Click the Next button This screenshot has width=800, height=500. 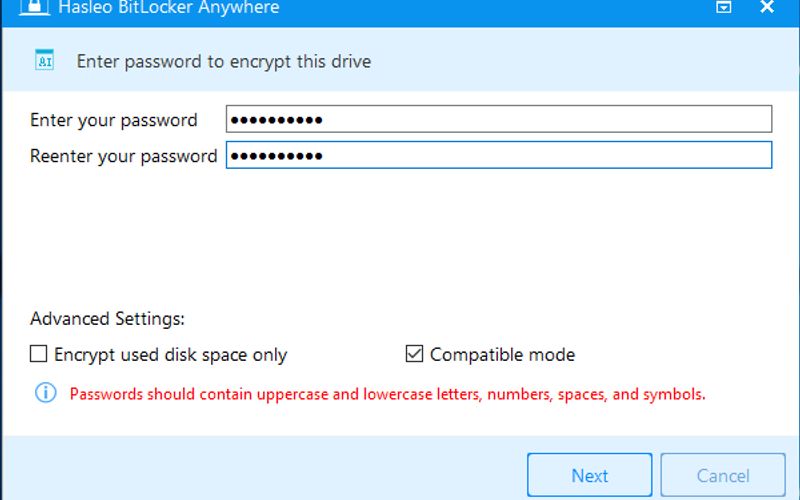[x=589, y=475]
